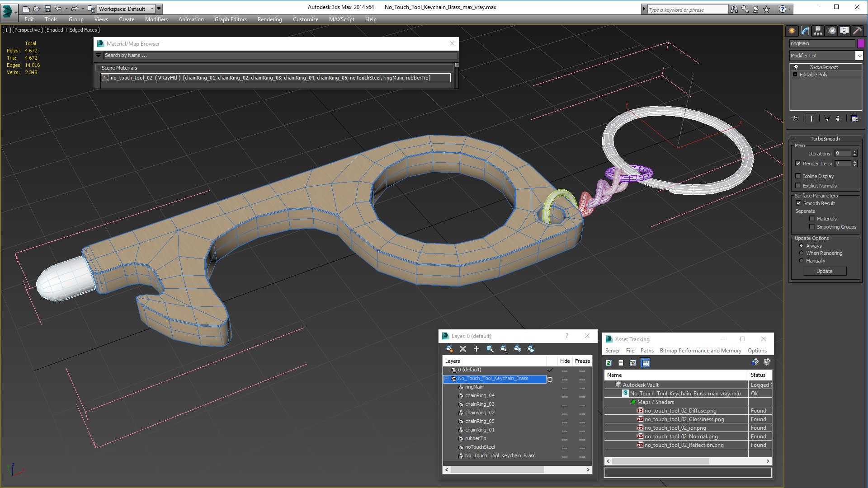Toggle TurboSmooth modifier lightbulb icon
868x488 pixels.
[796, 67]
